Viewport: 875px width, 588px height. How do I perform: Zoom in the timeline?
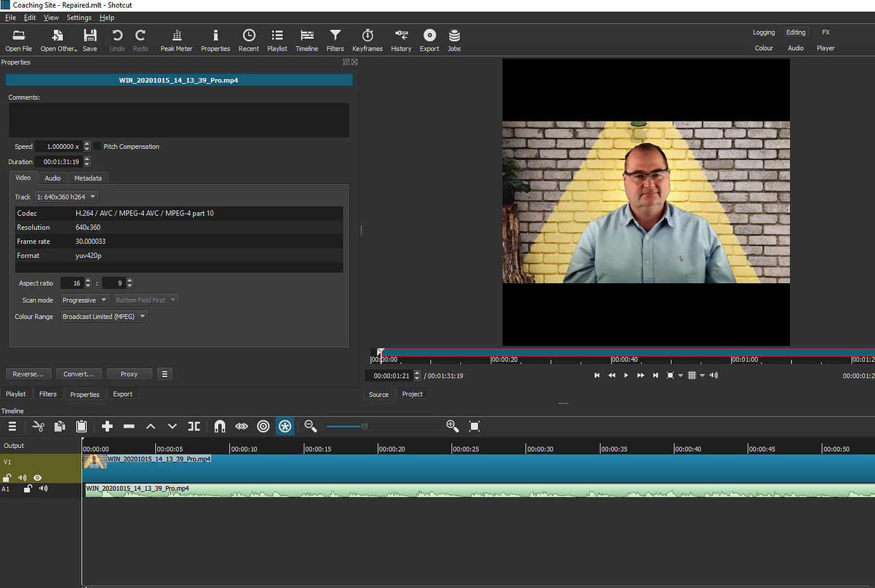click(453, 426)
